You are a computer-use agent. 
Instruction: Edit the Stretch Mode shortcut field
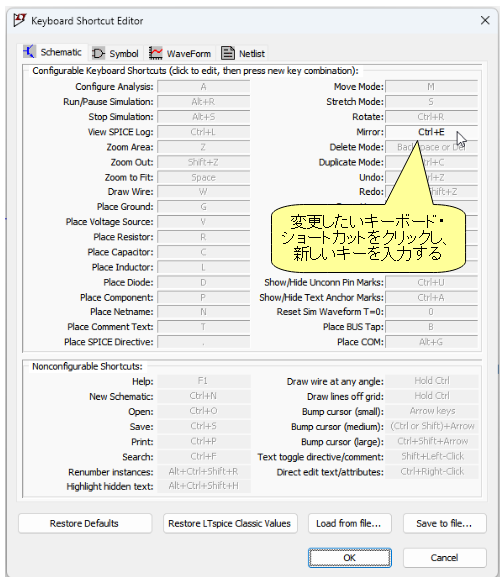pos(431,102)
